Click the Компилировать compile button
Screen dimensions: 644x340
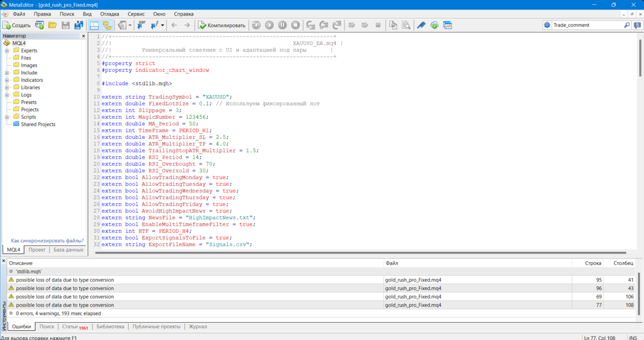click(x=222, y=25)
